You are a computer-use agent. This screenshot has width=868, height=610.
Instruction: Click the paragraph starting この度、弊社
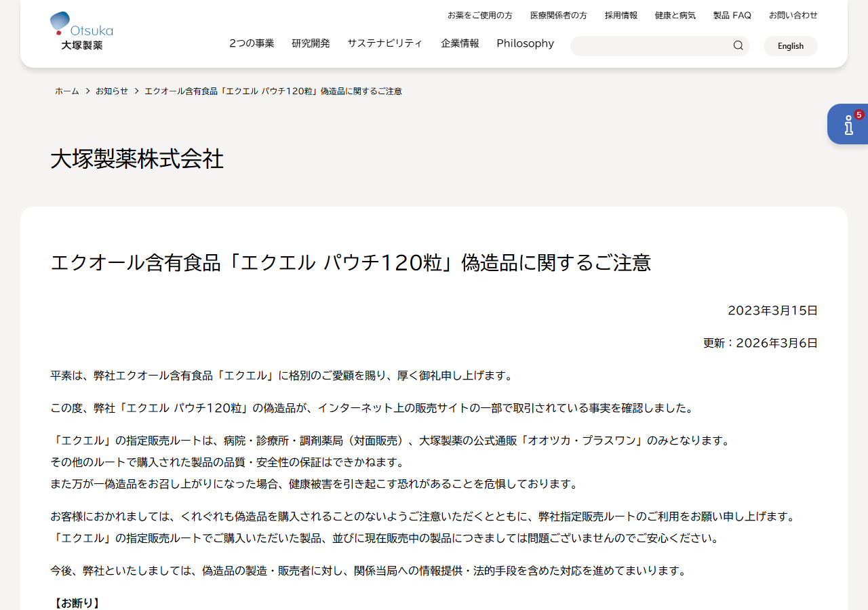373,408
